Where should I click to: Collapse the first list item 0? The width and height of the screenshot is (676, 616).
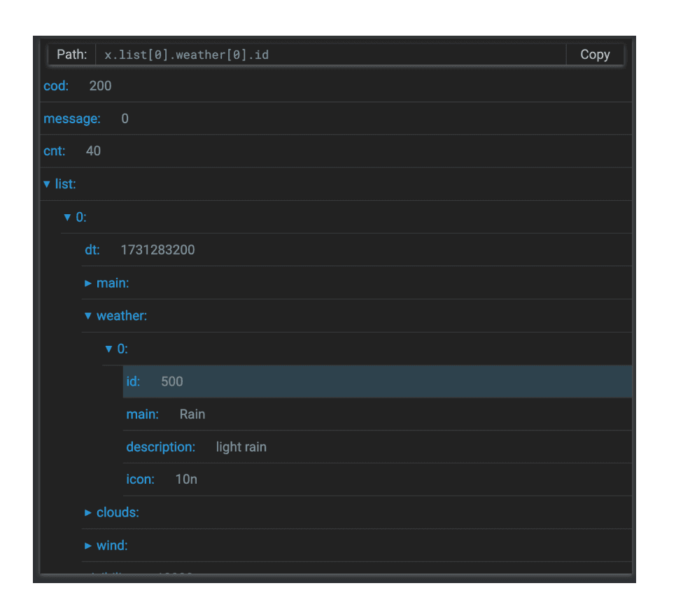pos(68,218)
